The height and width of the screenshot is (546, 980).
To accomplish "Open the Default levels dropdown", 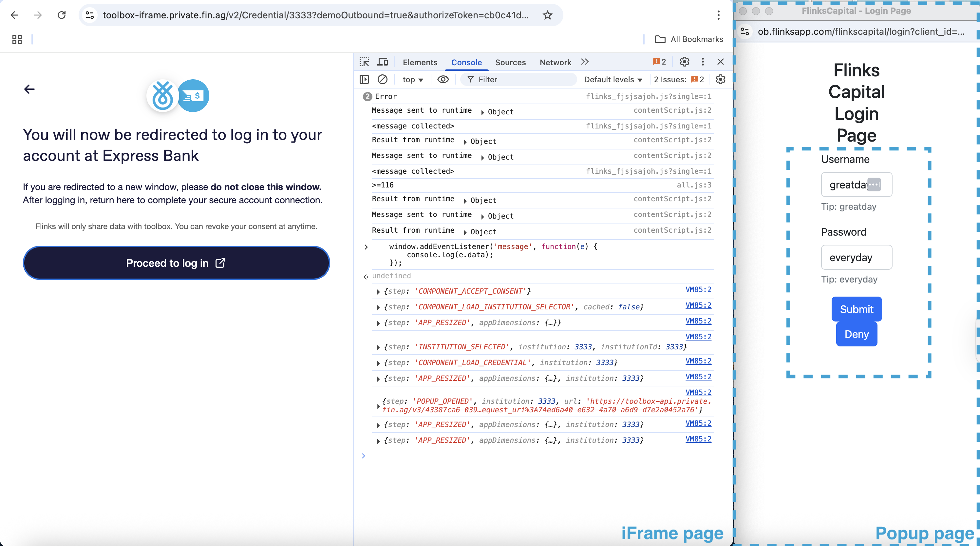I will [612, 80].
